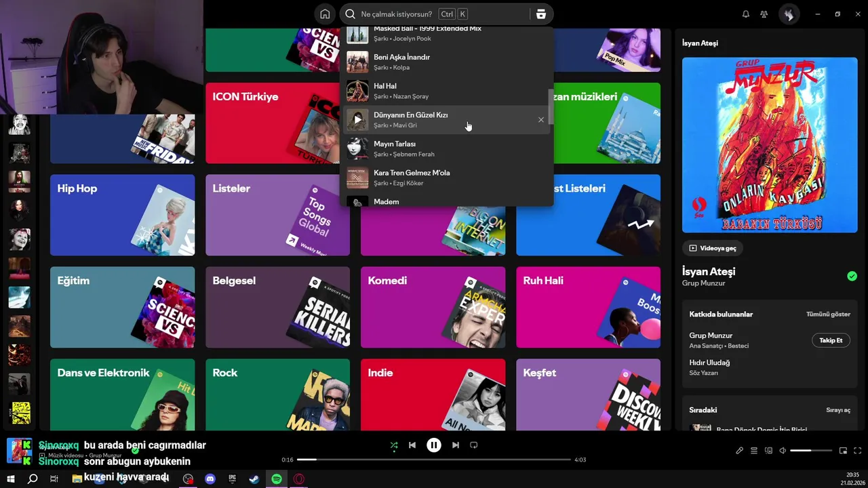The height and width of the screenshot is (488, 868).
Task: Open the Windows Start menu
Action: [10, 479]
